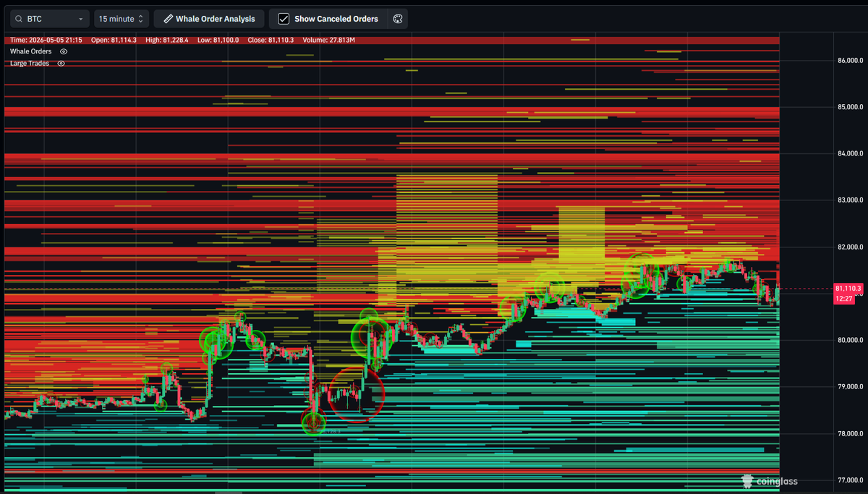The width and height of the screenshot is (868, 494).
Task: Click the Low: 81,100.0 readout
Action: click(217, 41)
